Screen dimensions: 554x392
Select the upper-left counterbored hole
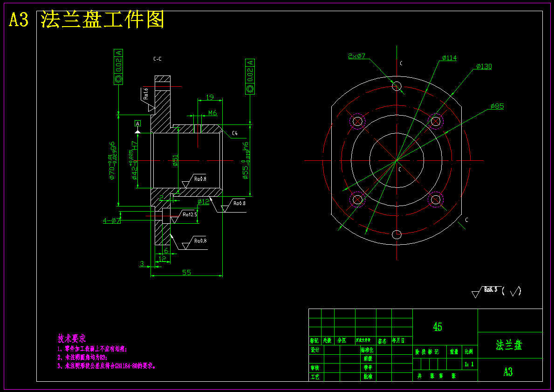(x=357, y=121)
